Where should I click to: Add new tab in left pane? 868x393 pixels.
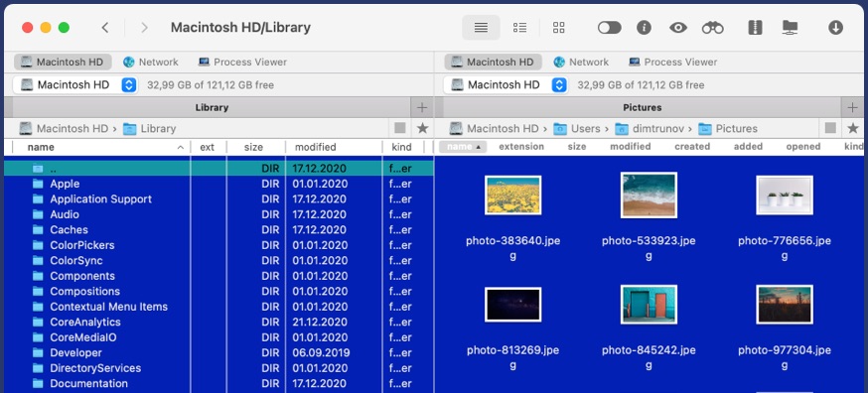pos(422,107)
